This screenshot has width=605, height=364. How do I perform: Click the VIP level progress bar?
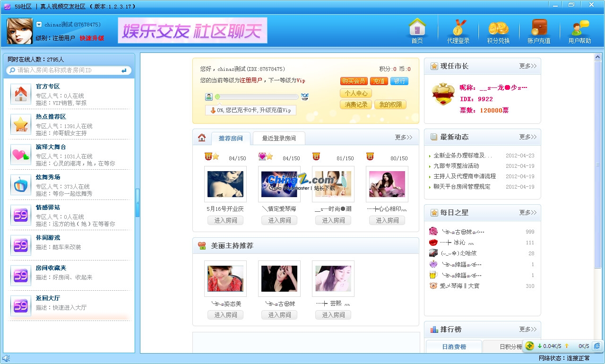[x=257, y=97]
